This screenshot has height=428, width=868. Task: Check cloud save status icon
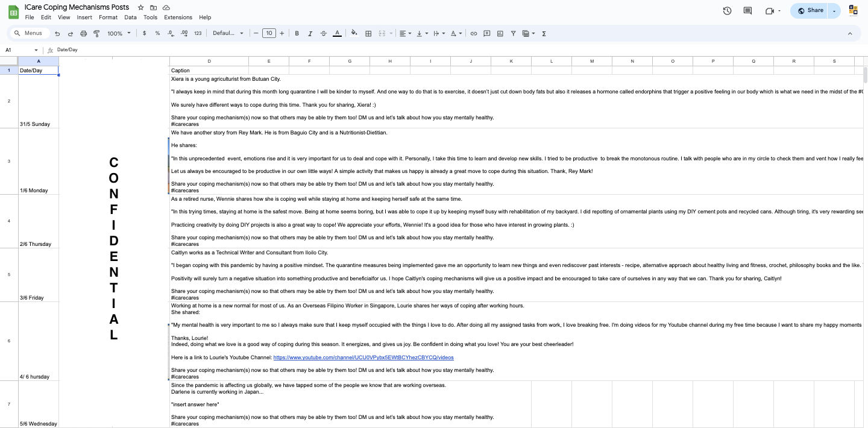166,7
